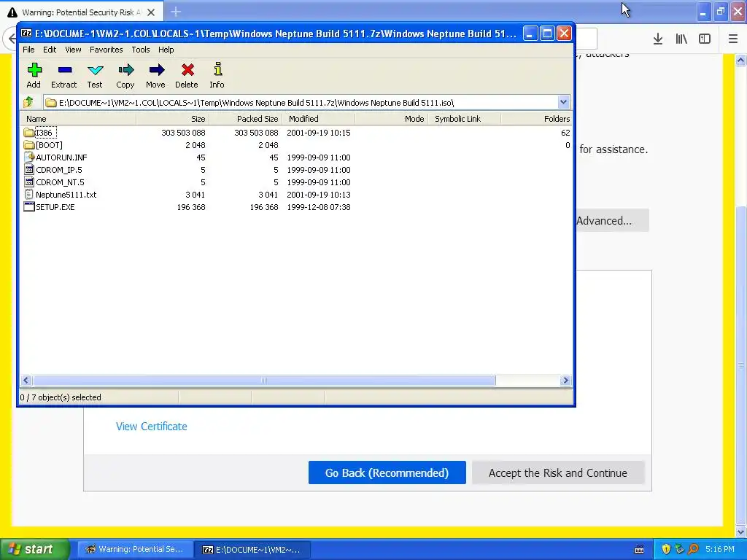
Task: Click horizontal scrollbar left arrow
Action: point(26,380)
